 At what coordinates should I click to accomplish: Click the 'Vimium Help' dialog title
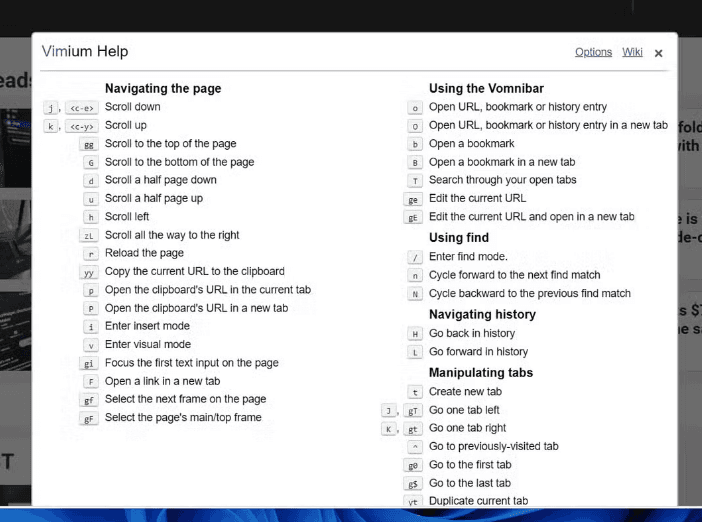tap(85, 51)
